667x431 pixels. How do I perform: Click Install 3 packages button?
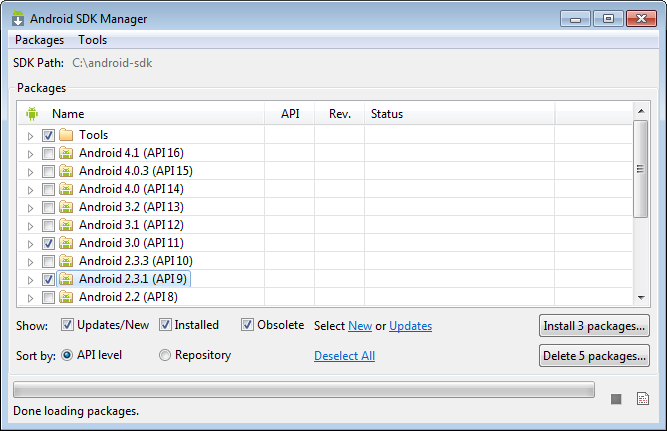tap(594, 326)
